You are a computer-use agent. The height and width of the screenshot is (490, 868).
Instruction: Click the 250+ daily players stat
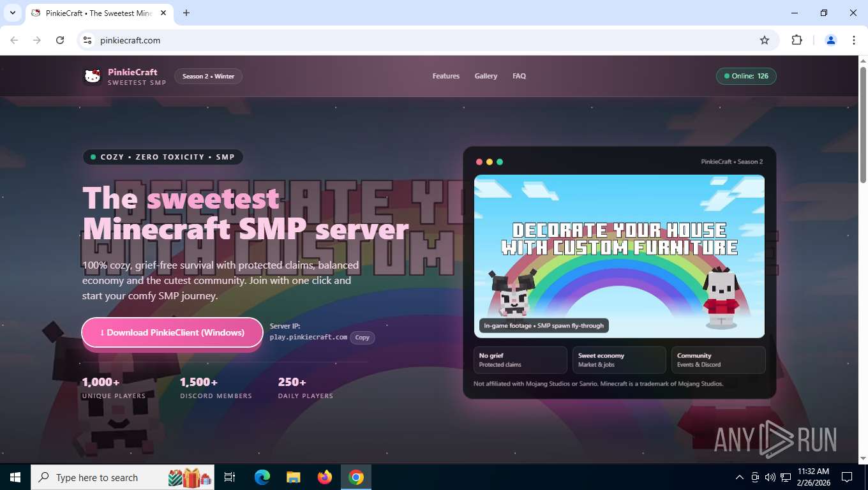click(305, 387)
